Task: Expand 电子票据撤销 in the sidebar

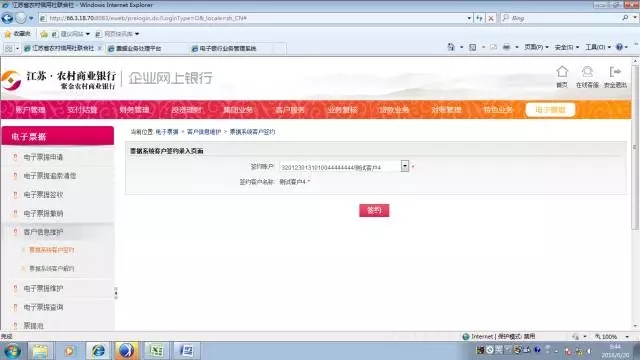Action: coord(43,213)
